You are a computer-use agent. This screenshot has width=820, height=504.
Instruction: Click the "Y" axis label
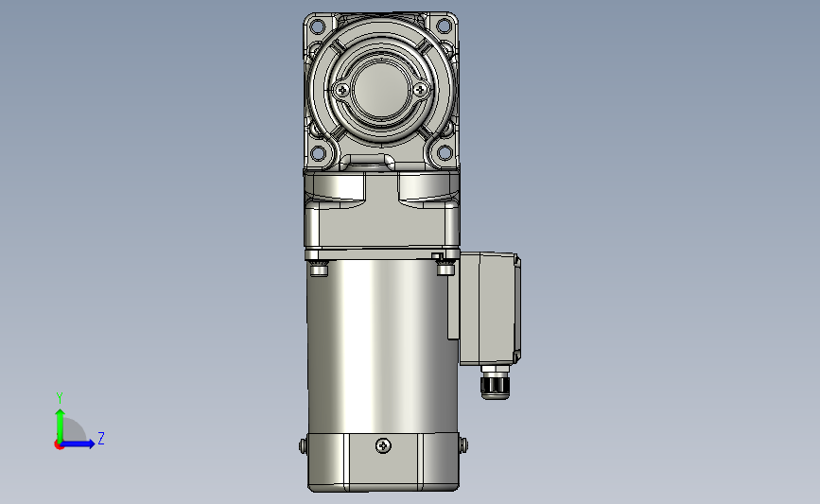click(x=60, y=398)
